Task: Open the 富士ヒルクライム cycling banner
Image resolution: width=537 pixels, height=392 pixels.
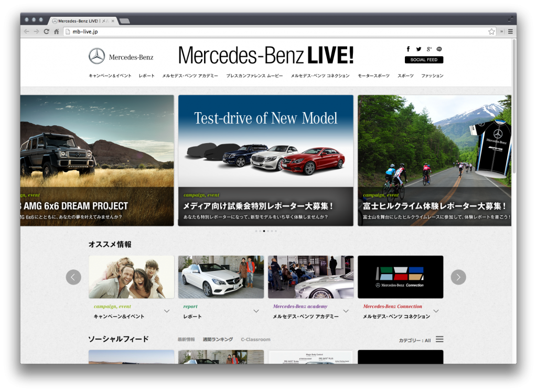Action: [x=435, y=160]
